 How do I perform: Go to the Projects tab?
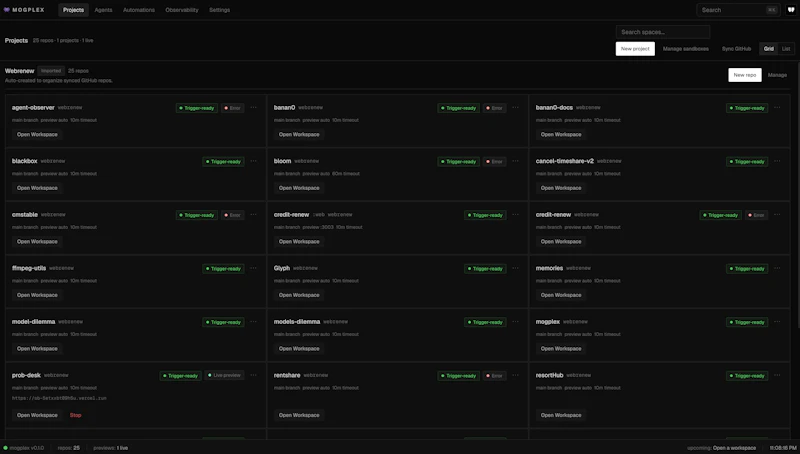coord(73,10)
